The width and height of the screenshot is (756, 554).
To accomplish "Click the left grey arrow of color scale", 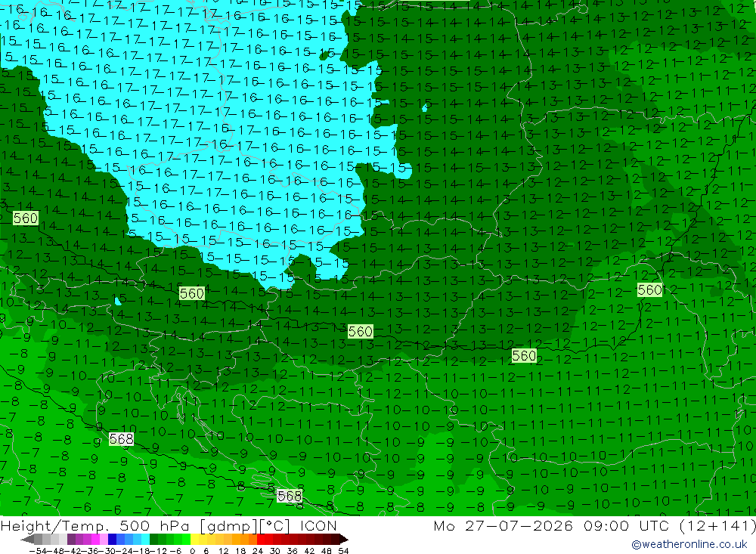I will (x=27, y=540).
